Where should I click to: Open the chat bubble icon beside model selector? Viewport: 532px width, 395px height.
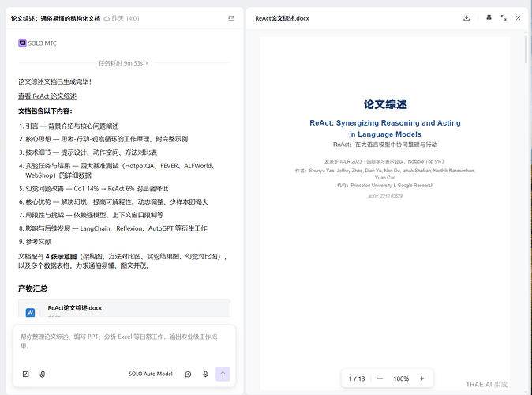click(188, 374)
